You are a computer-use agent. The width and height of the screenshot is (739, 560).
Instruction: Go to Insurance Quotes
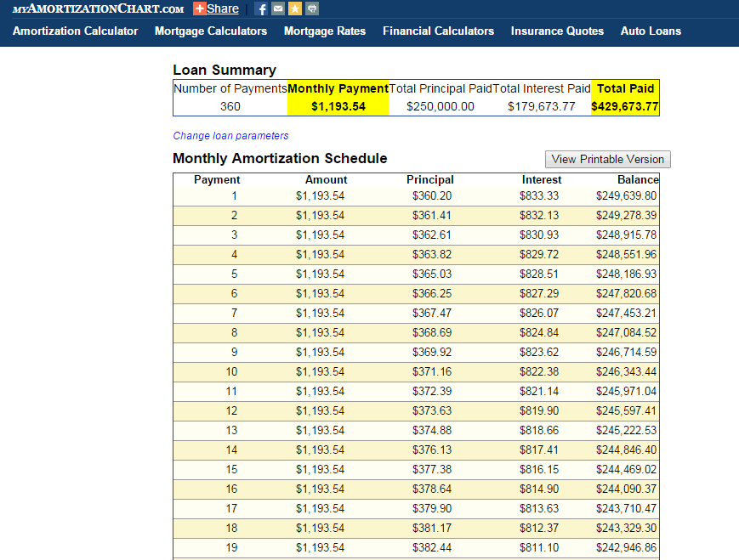tap(557, 31)
